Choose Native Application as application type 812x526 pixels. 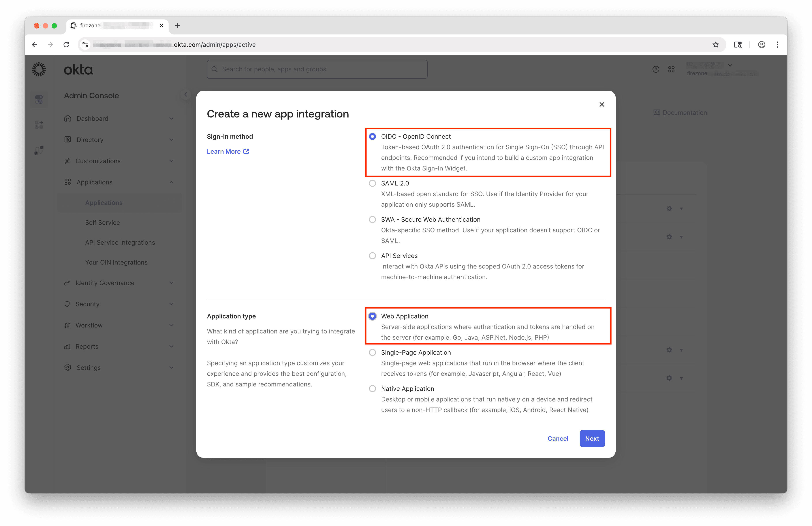[372, 388]
